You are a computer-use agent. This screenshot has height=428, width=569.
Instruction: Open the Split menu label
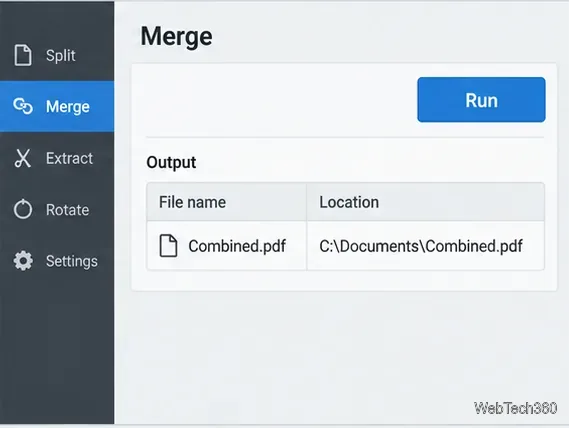[x=61, y=56]
